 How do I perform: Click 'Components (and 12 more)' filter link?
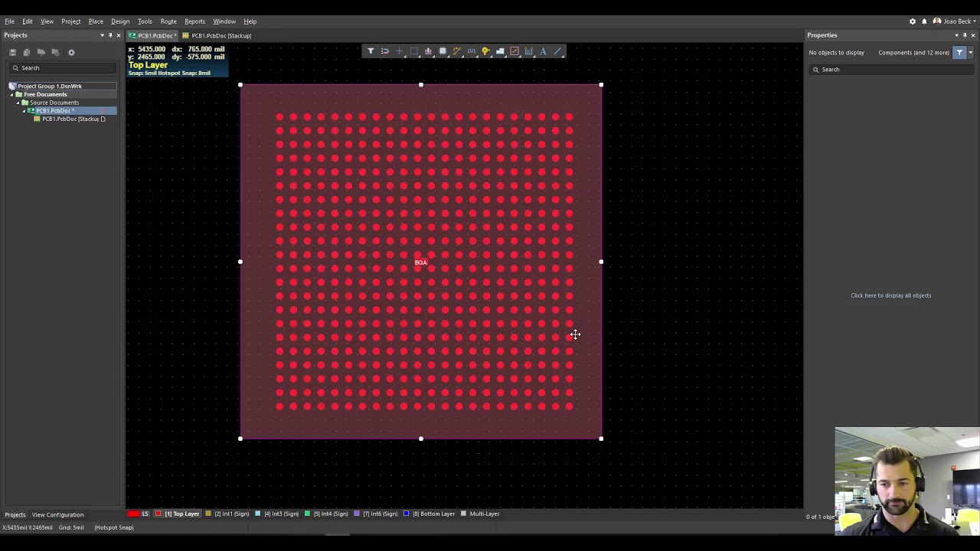tap(913, 52)
